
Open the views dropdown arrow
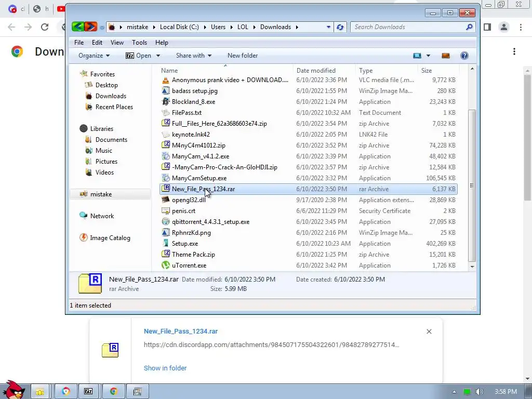tap(428, 56)
